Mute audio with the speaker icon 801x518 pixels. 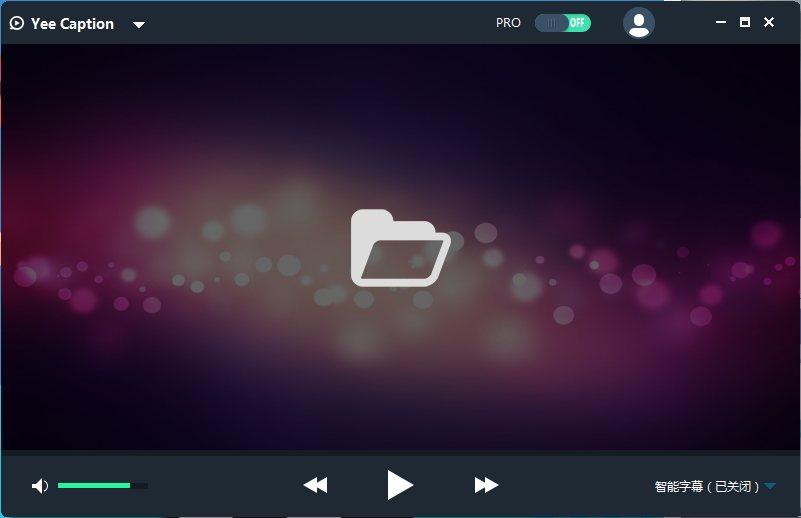click(40, 486)
